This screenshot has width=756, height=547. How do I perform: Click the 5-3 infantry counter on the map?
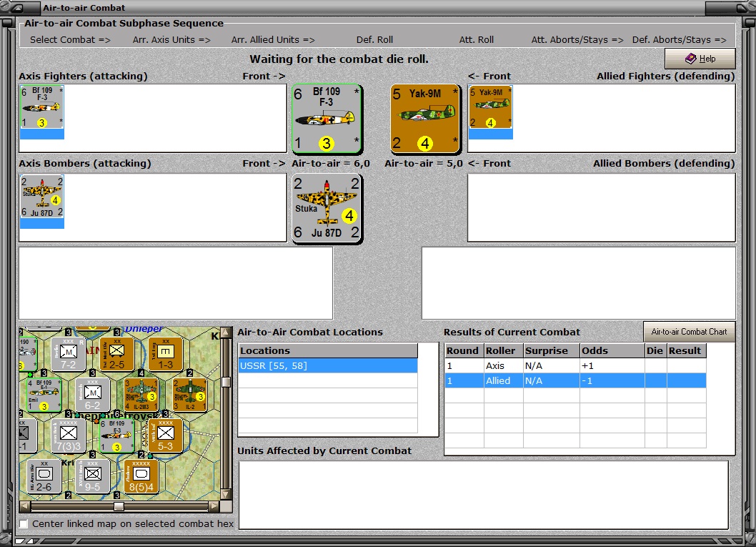coord(165,435)
